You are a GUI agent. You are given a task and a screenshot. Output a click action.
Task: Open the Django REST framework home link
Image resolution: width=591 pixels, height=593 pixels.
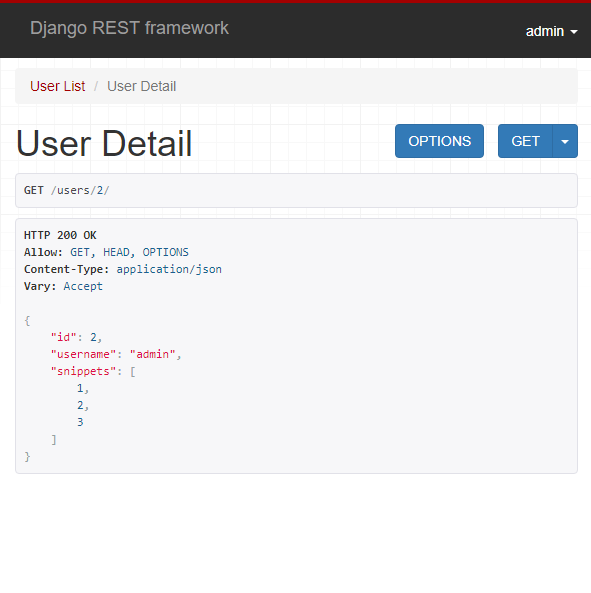pos(129,28)
